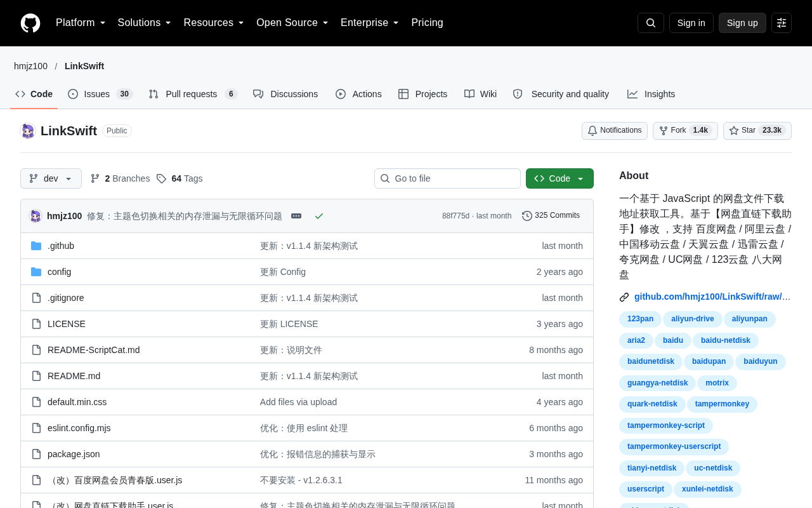Click the link icon beside repository URL
Viewport: 812px width, 508px height.
(x=624, y=297)
